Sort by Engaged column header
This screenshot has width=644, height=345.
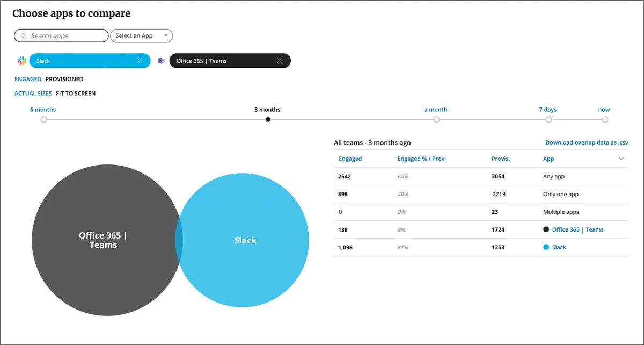click(350, 159)
